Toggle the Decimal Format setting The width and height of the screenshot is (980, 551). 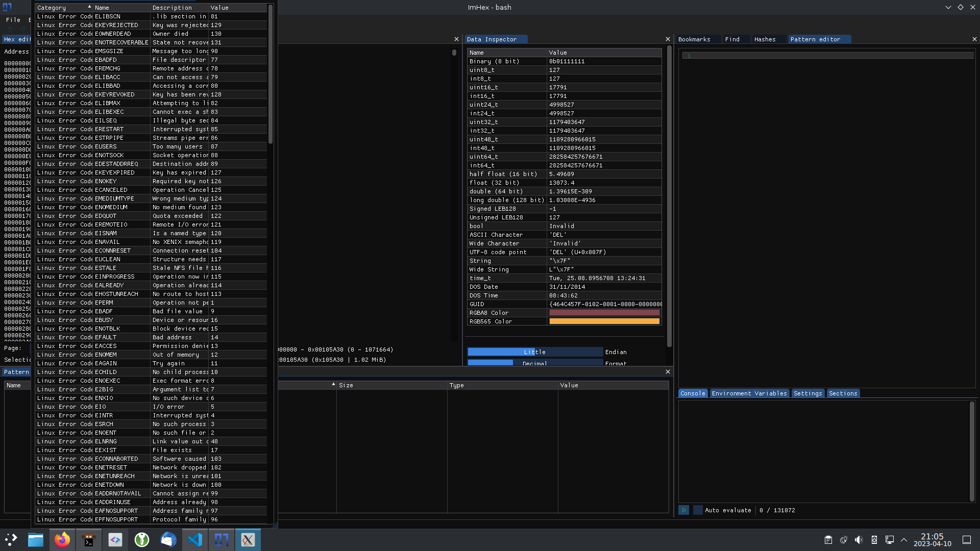pos(534,363)
